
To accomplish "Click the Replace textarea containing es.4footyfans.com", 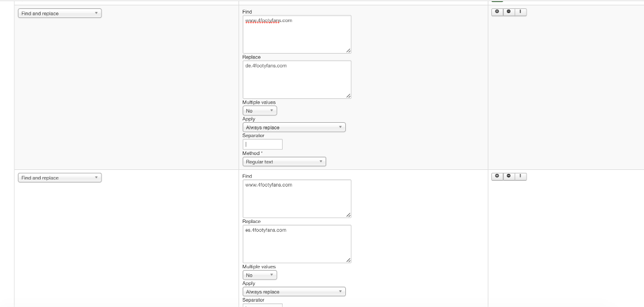I will [x=296, y=244].
